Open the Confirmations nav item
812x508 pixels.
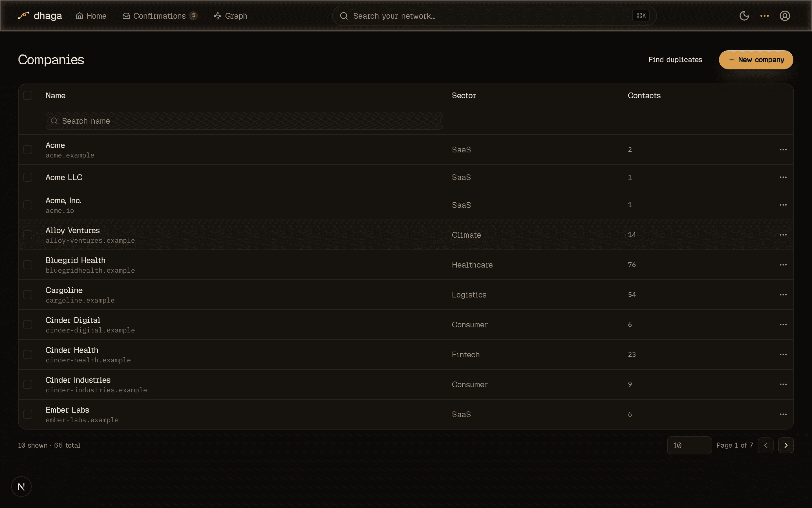[160, 16]
